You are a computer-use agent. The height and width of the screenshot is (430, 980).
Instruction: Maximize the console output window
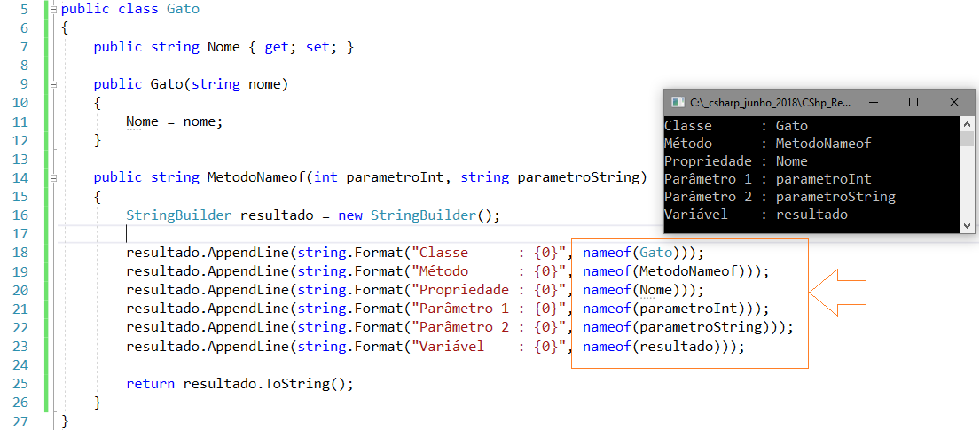coord(913,102)
